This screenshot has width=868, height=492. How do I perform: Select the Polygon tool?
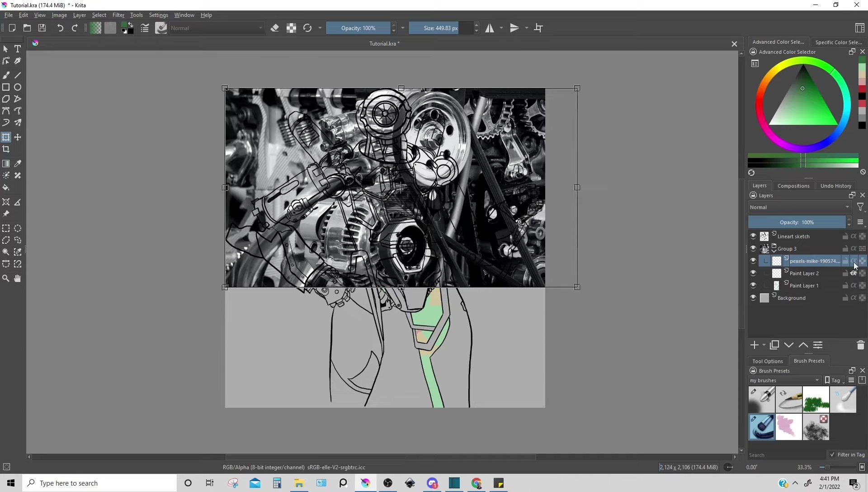point(6,99)
